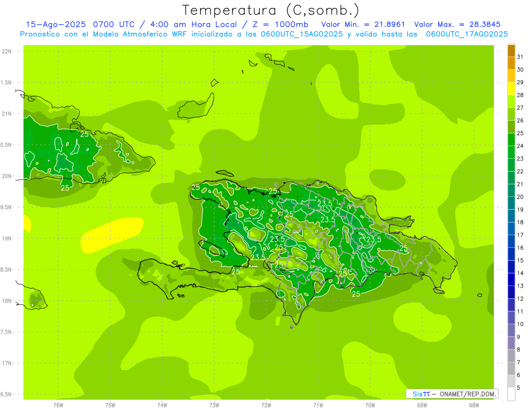This screenshot has height=411, width=532.
Task: Click colorbar label 28
Action: click(520, 95)
